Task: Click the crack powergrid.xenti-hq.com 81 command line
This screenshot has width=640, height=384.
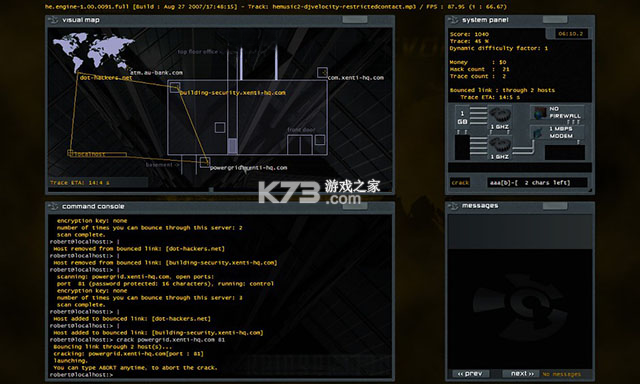Action: click(171, 340)
